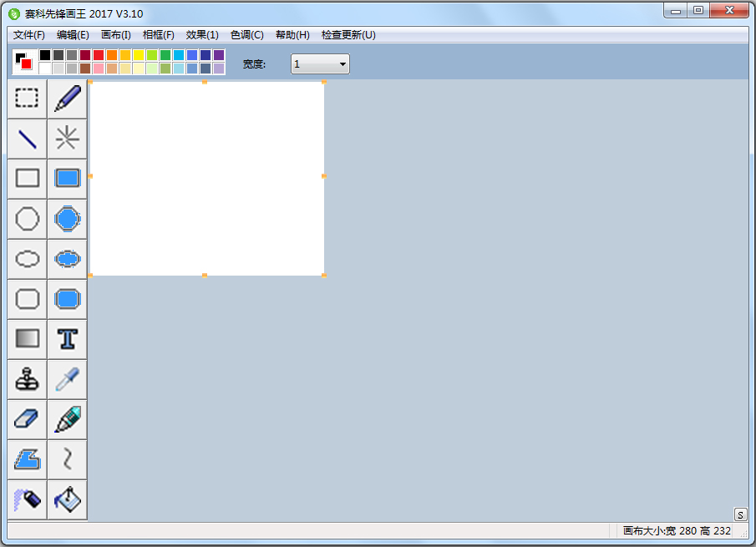Select the gradient fill tool

pos(27,339)
